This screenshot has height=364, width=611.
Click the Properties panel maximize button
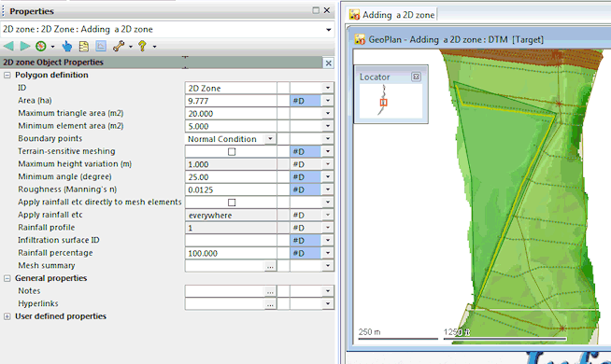tap(316, 10)
